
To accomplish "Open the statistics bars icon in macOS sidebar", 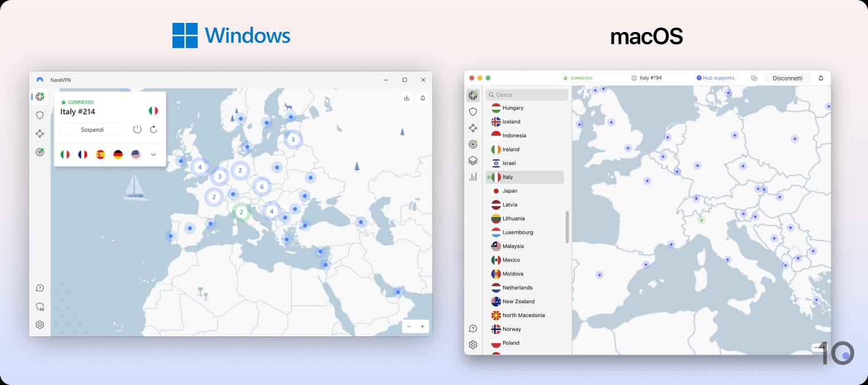I will (473, 177).
